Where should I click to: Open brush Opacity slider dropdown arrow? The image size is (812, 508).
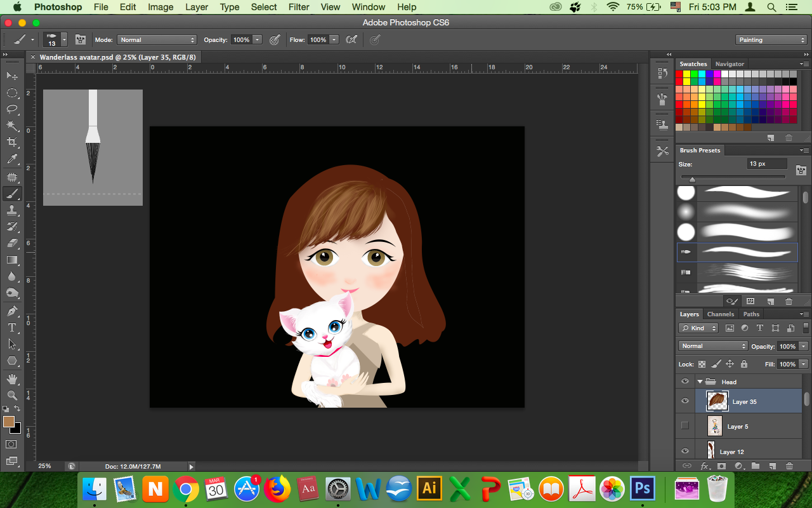coord(257,39)
